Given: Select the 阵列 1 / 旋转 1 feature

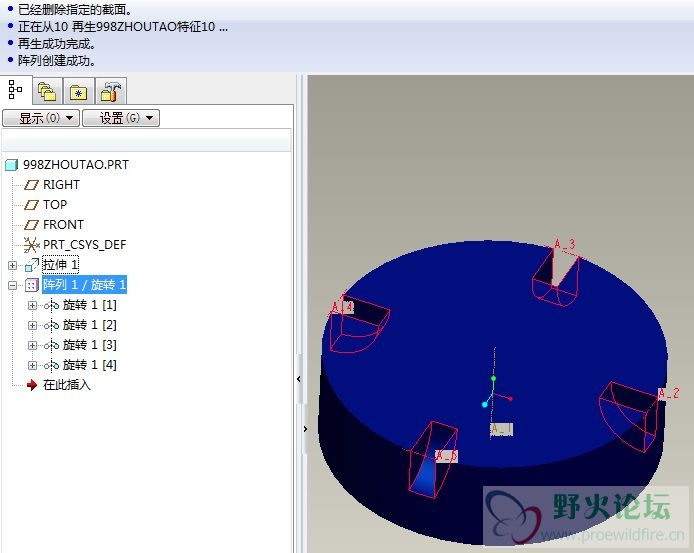Looking at the screenshot, I should click(x=85, y=285).
